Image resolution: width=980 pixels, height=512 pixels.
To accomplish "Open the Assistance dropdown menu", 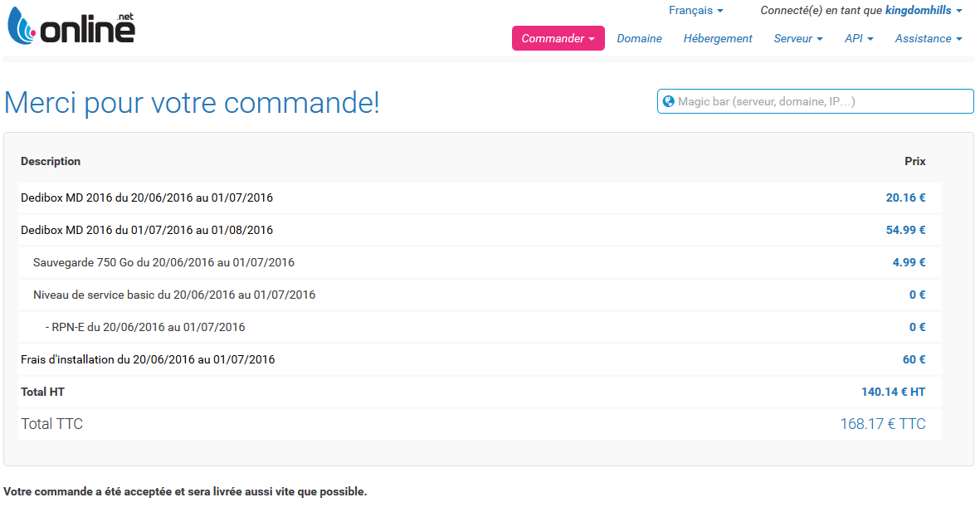I will (928, 38).
